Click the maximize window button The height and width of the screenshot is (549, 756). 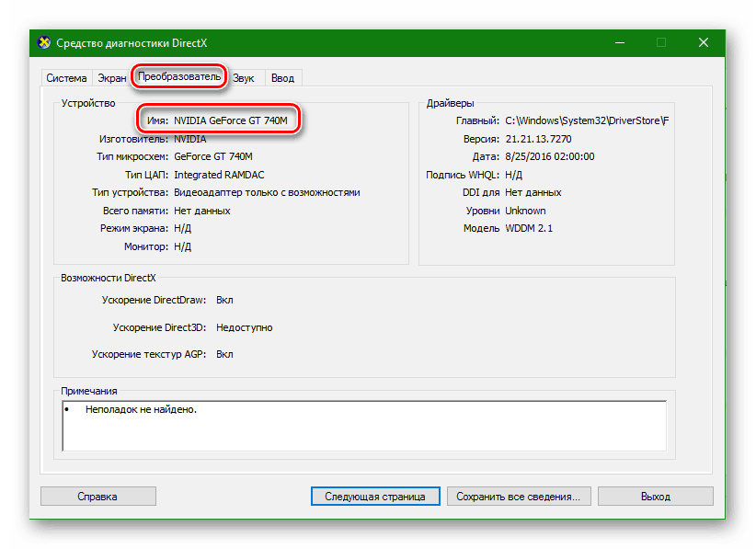pyautogui.click(x=660, y=43)
